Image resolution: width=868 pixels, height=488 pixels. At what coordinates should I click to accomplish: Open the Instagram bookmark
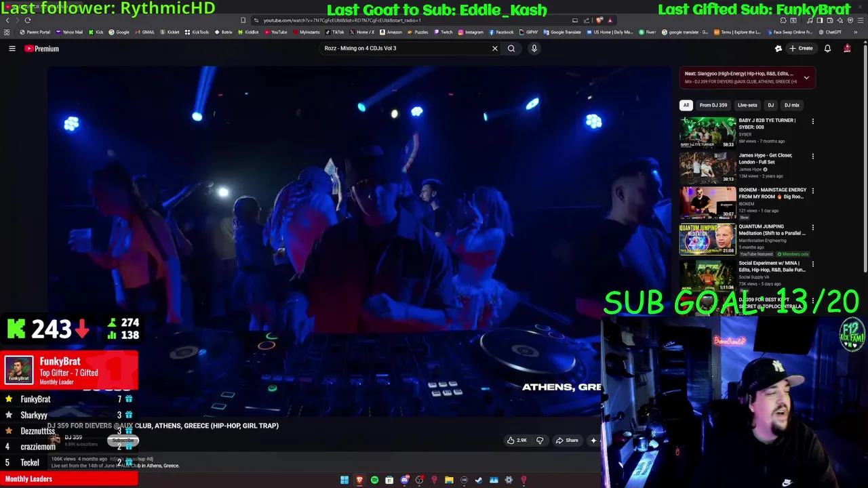(471, 32)
